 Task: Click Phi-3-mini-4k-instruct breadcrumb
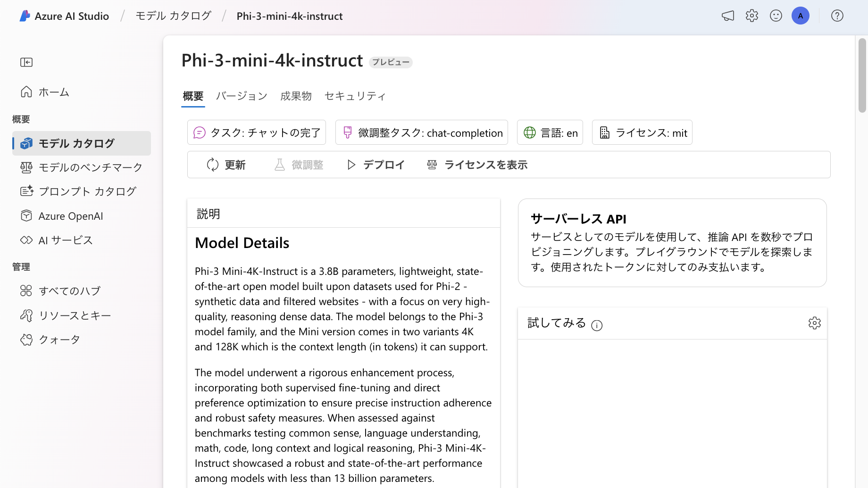coord(290,16)
